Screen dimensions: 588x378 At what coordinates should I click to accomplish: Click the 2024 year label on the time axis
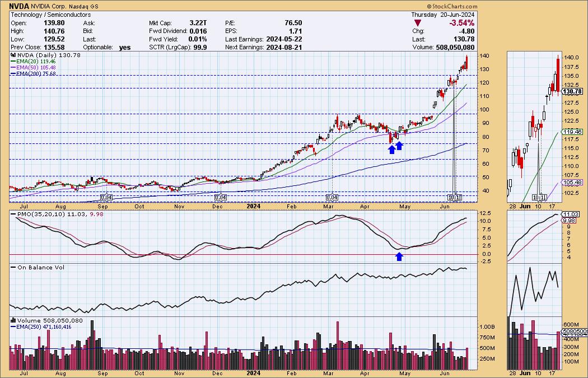coord(253,206)
